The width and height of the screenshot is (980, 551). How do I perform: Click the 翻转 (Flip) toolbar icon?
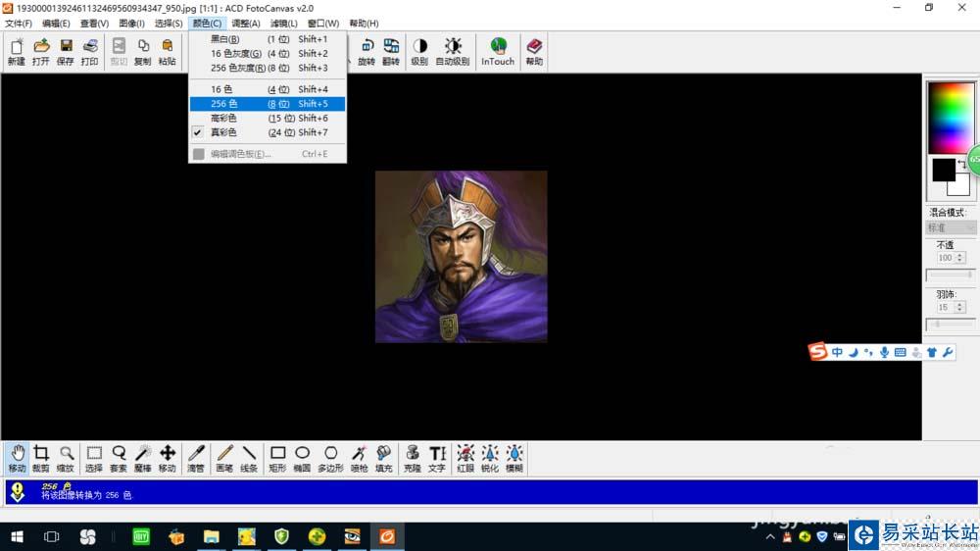click(x=391, y=52)
